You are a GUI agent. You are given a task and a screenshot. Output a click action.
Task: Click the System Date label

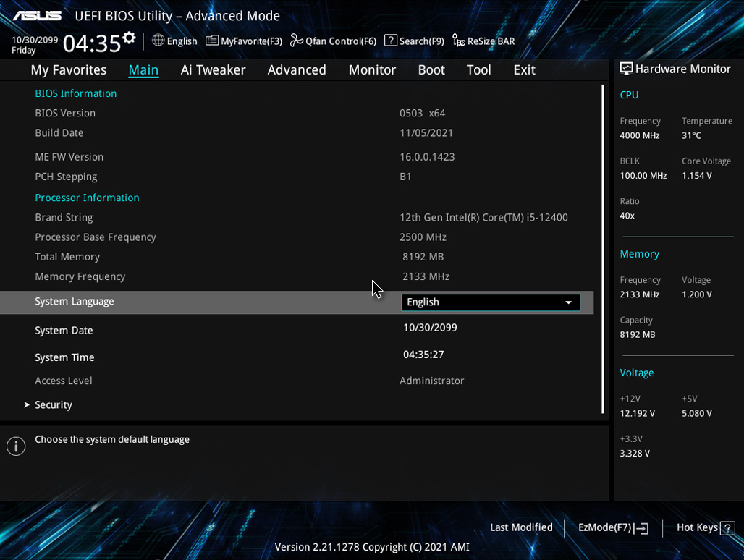tap(64, 331)
